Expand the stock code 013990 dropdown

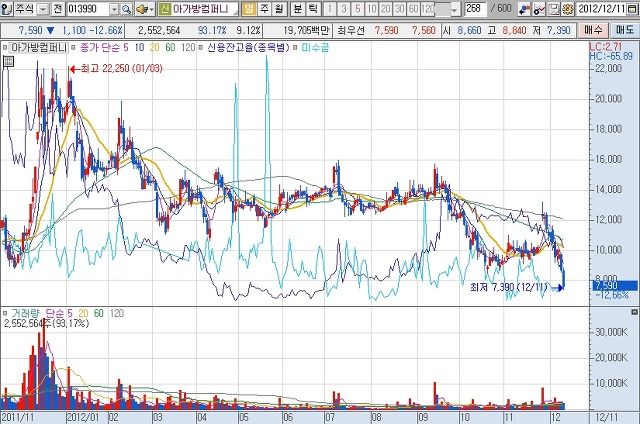pos(114,9)
